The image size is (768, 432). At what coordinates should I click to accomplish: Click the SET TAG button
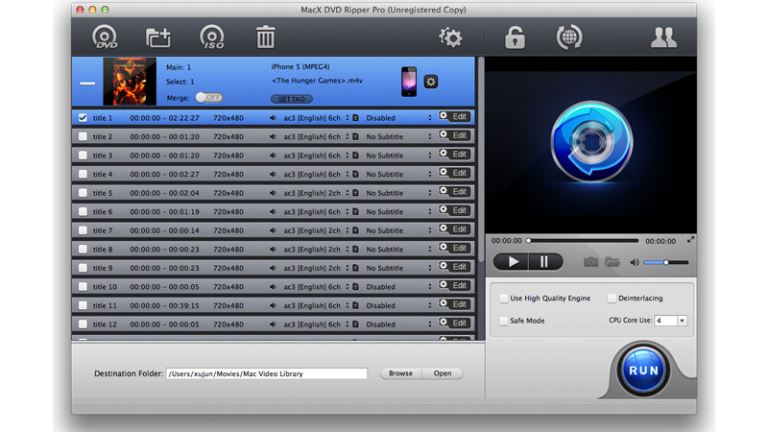(291, 99)
